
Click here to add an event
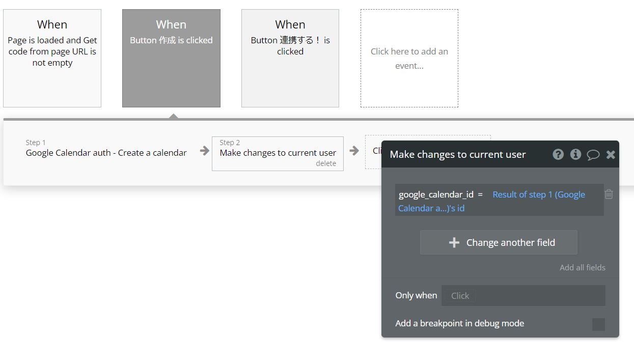coord(409,58)
